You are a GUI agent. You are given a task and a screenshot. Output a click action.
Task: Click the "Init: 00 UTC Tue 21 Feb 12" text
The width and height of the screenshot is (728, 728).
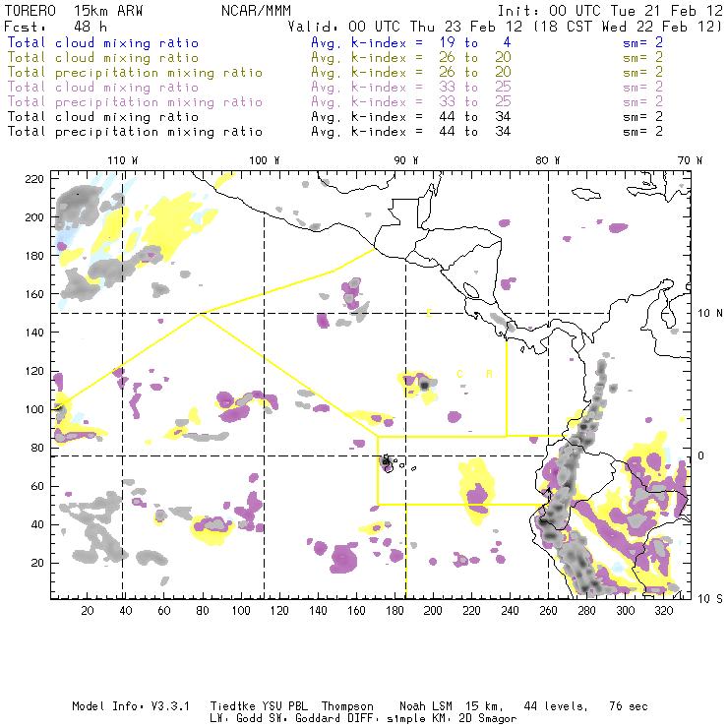[610, 11]
